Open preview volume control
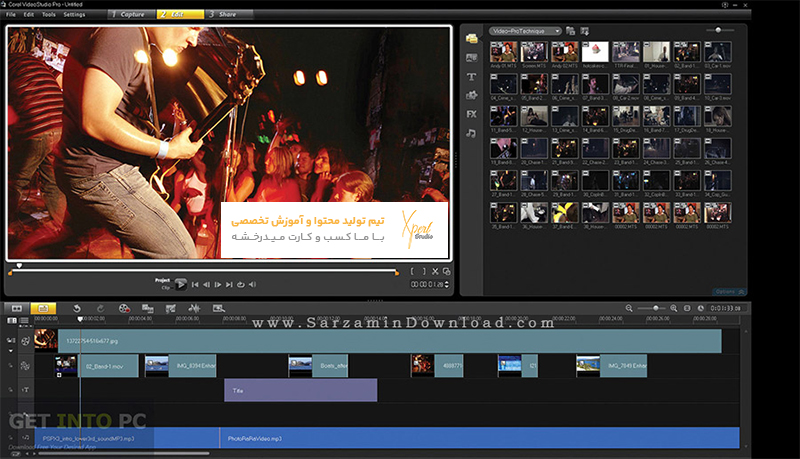The height and width of the screenshot is (459, 800). pyautogui.click(x=252, y=285)
